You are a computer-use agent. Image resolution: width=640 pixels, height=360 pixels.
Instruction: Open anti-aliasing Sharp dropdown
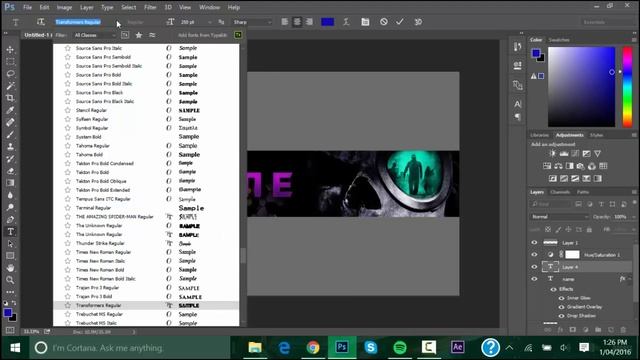point(252,22)
